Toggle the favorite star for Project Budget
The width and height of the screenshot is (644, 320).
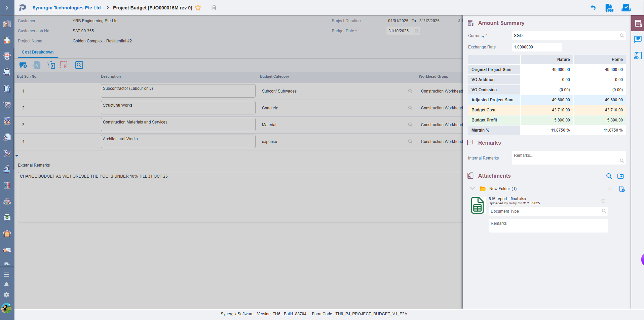tap(198, 8)
